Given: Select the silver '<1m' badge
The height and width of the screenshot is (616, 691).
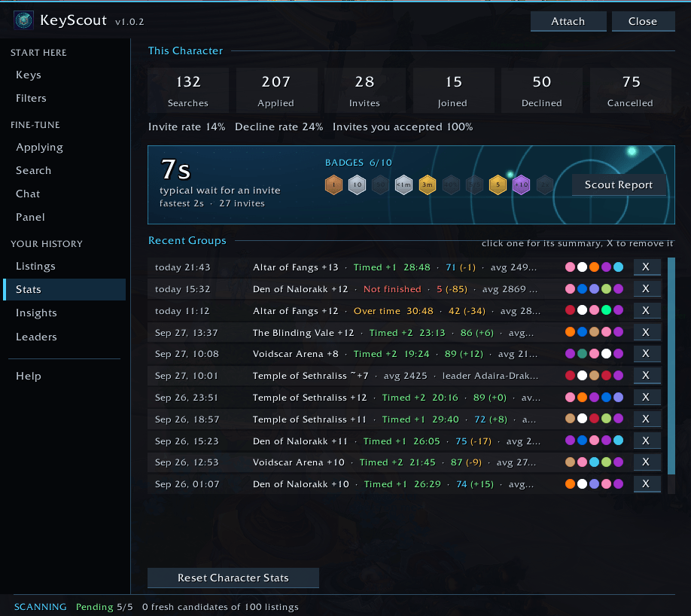Looking at the screenshot, I should point(403,184).
